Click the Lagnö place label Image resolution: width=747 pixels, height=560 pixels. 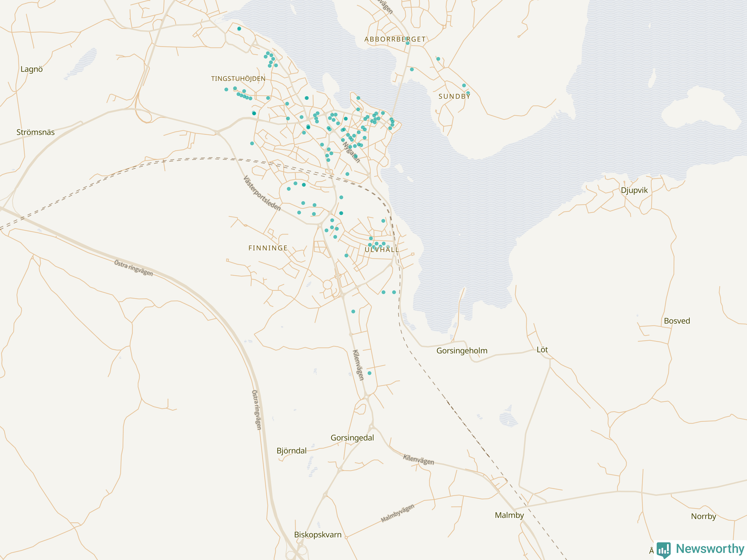click(32, 69)
